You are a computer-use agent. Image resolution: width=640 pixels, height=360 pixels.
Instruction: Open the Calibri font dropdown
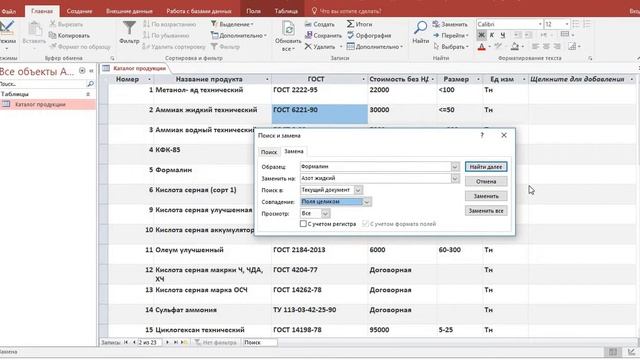click(540, 24)
